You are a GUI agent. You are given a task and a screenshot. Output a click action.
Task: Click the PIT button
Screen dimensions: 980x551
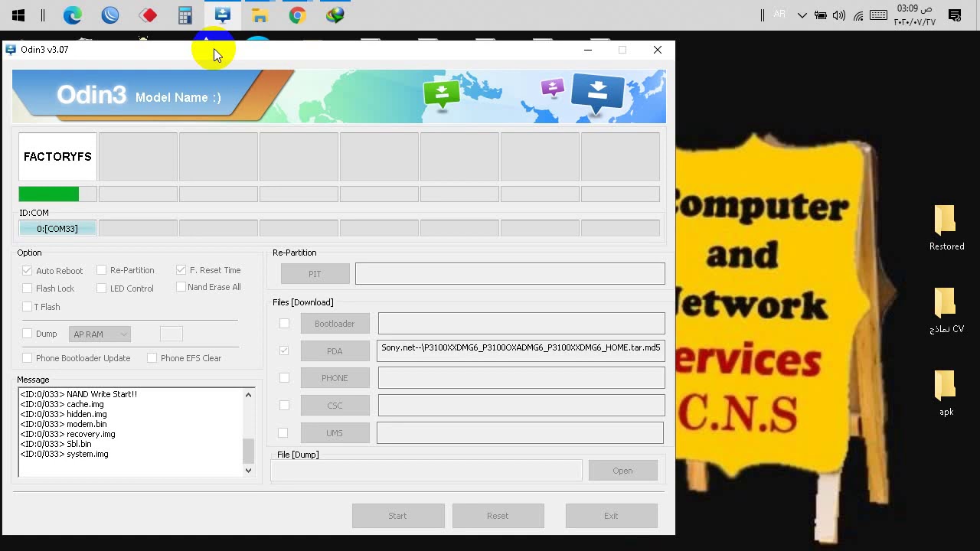315,274
